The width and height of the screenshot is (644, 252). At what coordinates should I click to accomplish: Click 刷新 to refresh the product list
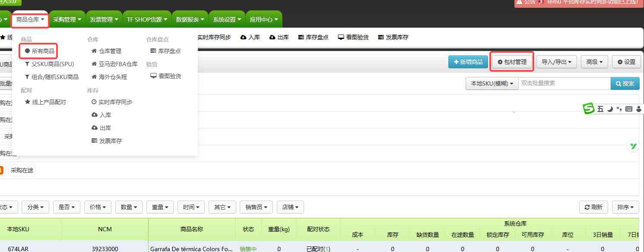pyautogui.click(x=593, y=207)
